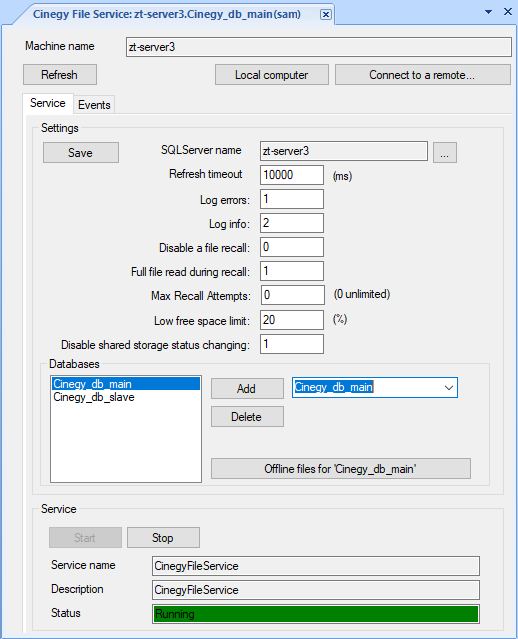Add the selected database

pyautogui.click(x=247, y=388)
